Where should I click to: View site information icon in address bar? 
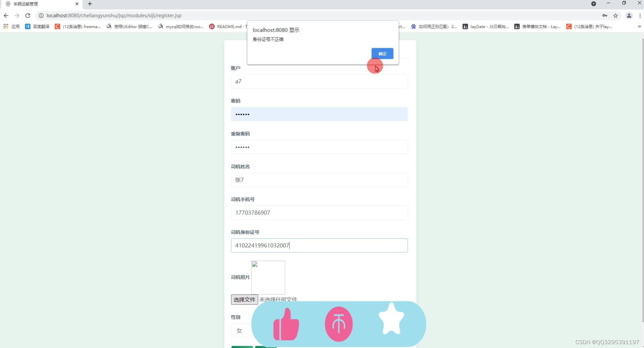coord(41,15)
